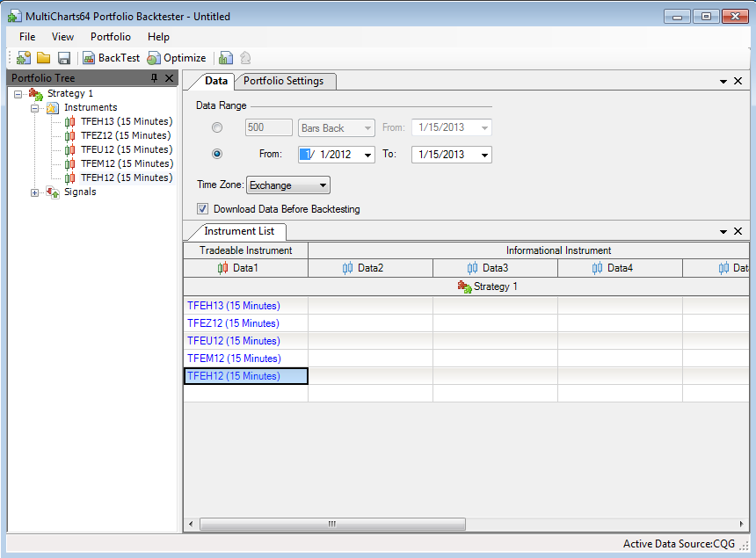Select TFEM12 (15 Minutes) in the Instrument List
Viewport: 756px width, 558px height.
(x=245, y=359)
